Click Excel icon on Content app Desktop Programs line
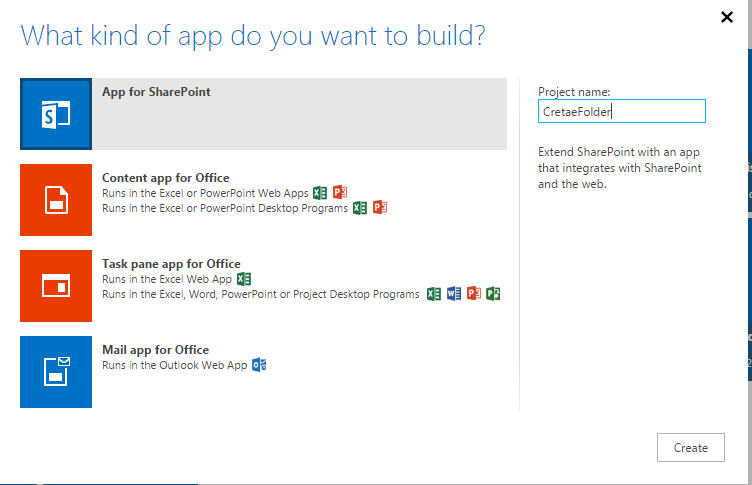752x485 pixels. tap(360, 208)
